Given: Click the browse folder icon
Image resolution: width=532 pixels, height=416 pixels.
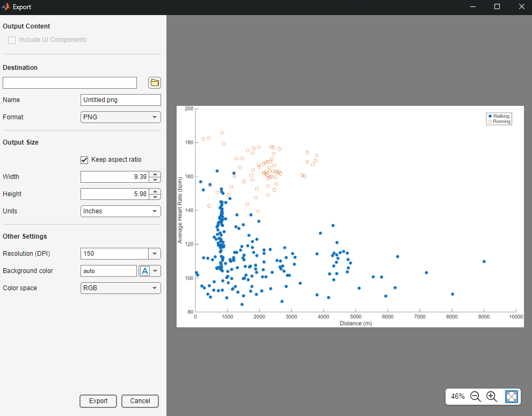Looking at the screenshot, I should click(x=155, y=83).
